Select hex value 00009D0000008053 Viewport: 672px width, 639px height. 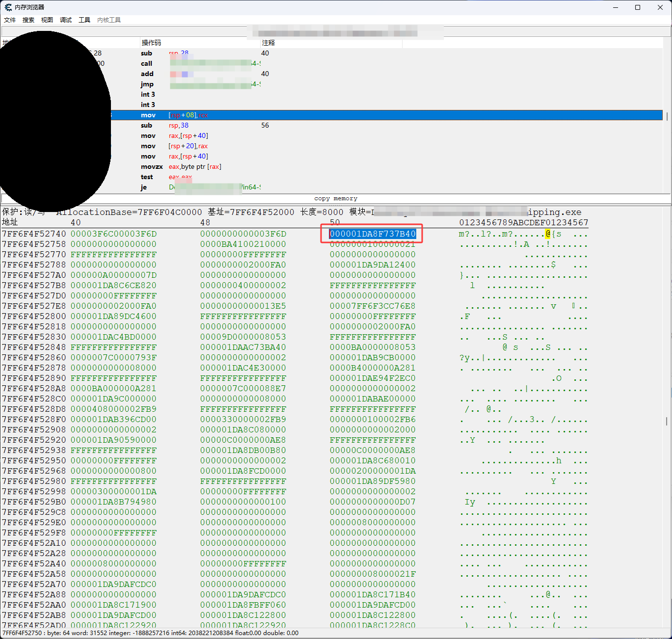243,337
